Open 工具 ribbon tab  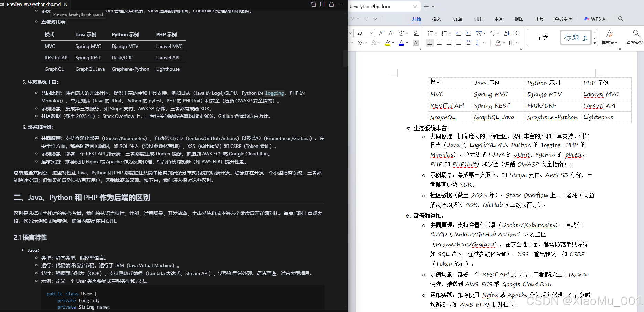540,19
